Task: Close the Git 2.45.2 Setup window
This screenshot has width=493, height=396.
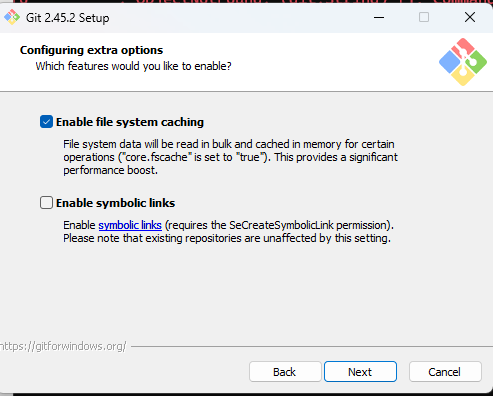Action: (470, 17)
